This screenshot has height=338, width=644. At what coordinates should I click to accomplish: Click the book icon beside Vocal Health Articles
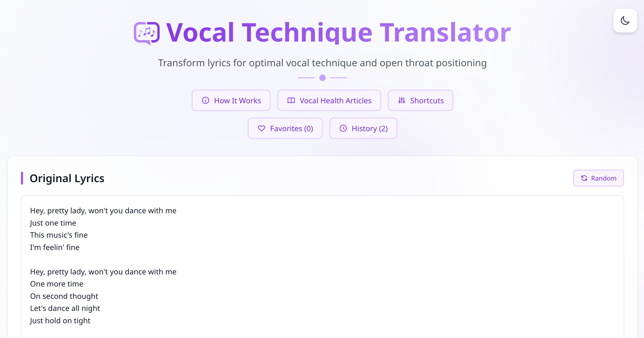click(x=291, y=100)
